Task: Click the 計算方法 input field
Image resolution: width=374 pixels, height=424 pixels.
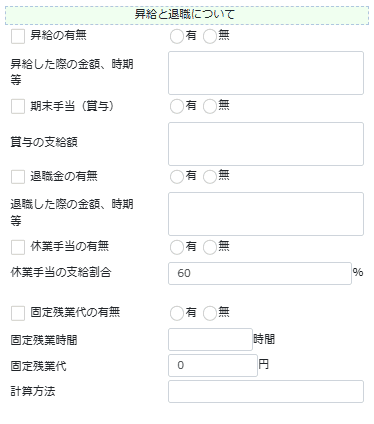Action: coord(266,391)
